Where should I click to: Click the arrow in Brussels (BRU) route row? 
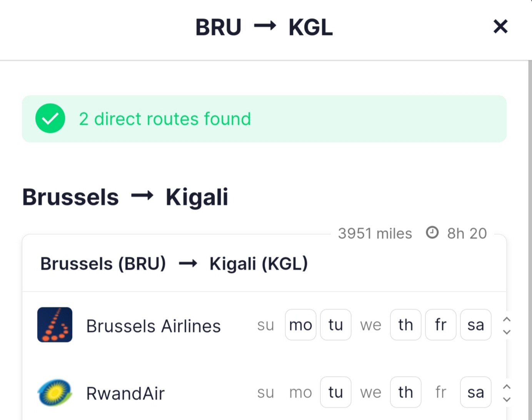(188, 264)
